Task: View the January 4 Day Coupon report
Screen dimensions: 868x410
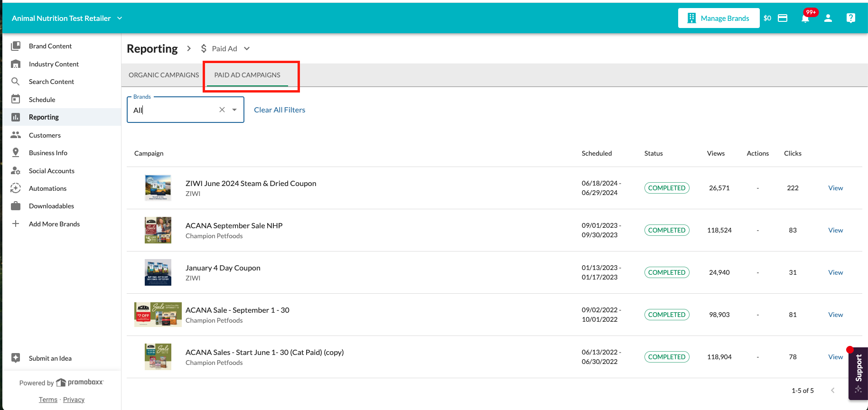Action: click(835, 272)
